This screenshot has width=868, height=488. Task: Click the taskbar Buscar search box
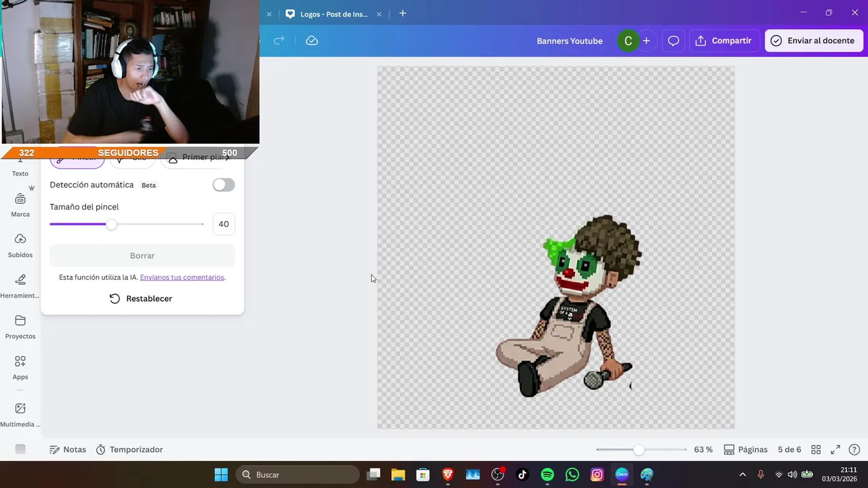(x=297, y=474)
